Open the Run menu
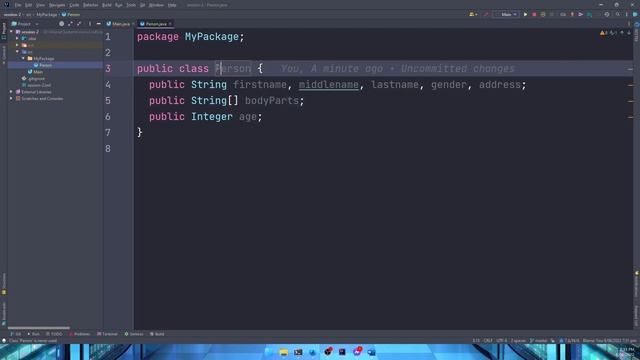Viewport: 640px width, 360px height. (x=119, y=5)
